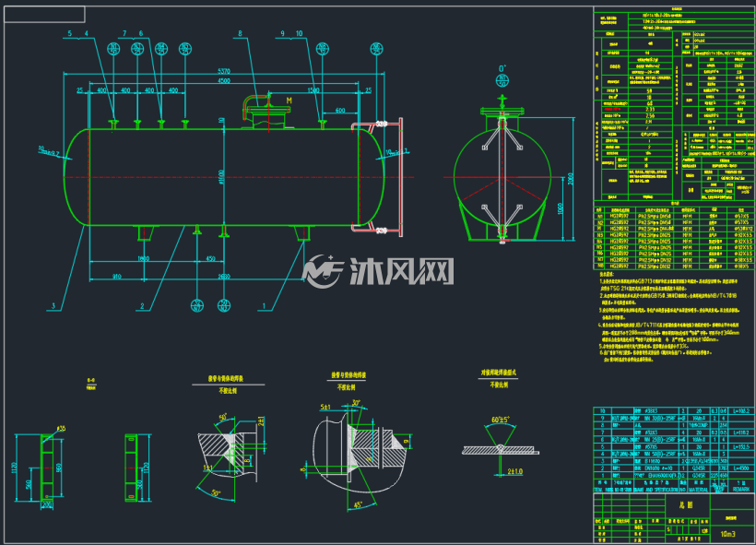Click the 总图 title in the title block
Screen dimensions: 756x545
(x=686, y=505)
